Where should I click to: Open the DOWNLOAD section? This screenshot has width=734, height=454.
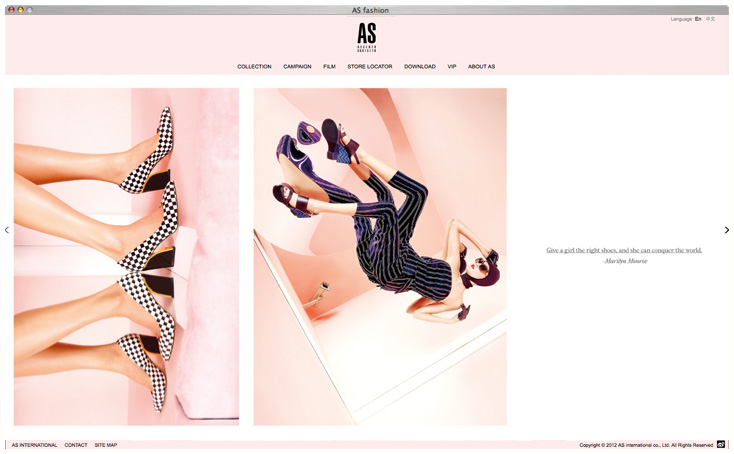(420, 66)
